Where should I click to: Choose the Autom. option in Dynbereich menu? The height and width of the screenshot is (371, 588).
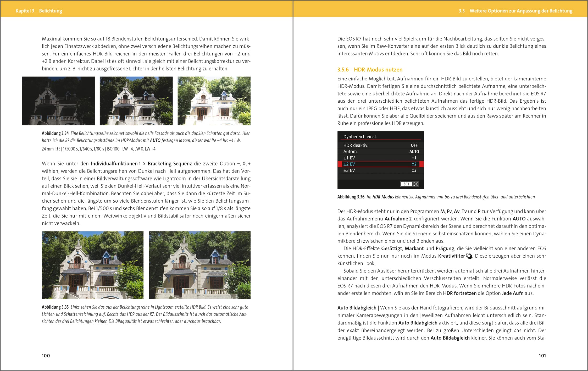381,152
